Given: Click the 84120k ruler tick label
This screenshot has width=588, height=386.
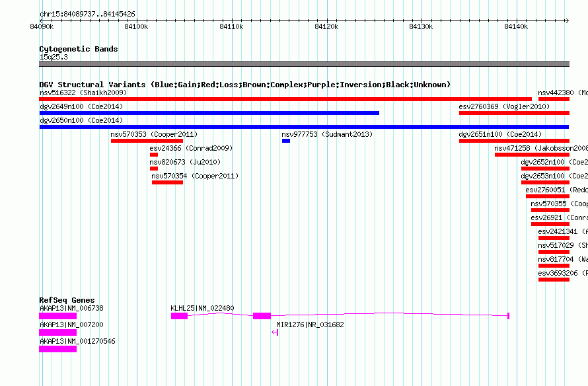Looking at the screenshot, I should (326, 26).
